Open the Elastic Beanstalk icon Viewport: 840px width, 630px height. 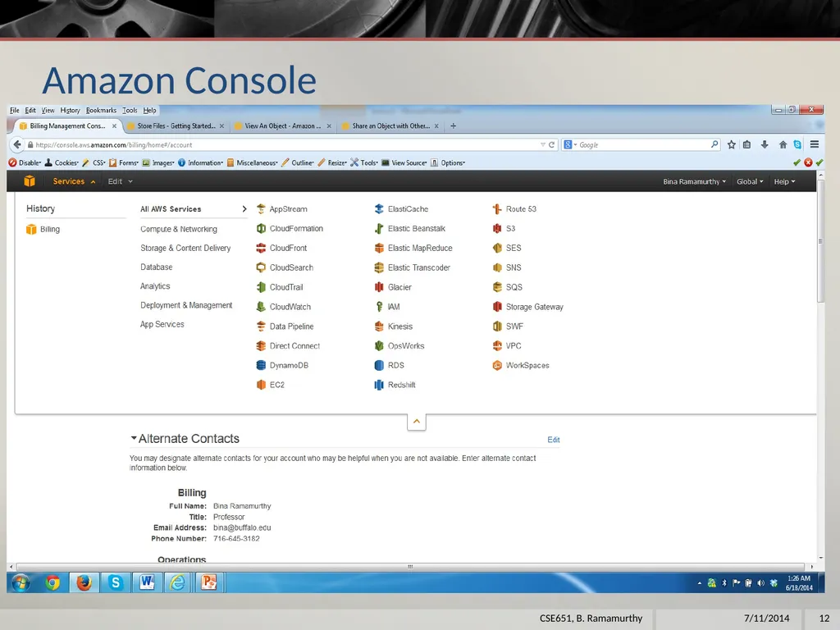pos(379,229)
